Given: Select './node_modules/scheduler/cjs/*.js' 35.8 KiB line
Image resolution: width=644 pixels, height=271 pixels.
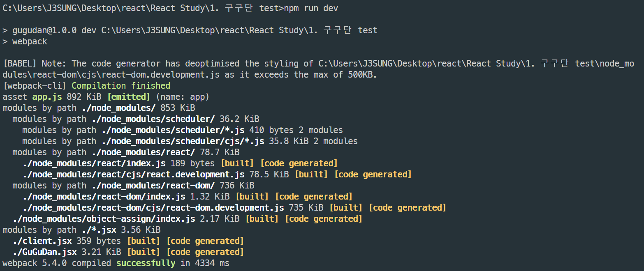Looking at the screenshot, I should [x=190, y=141].
